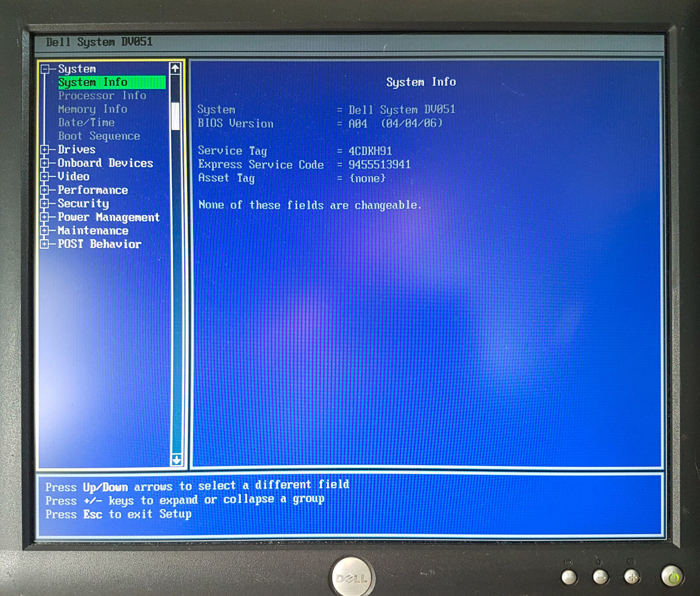This screenshot has width=700, height=596.
Task: Expand the Drives group
Action: 45,150
